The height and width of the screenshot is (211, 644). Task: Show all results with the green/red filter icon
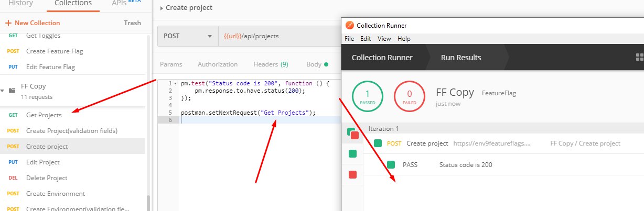point(352,133)
